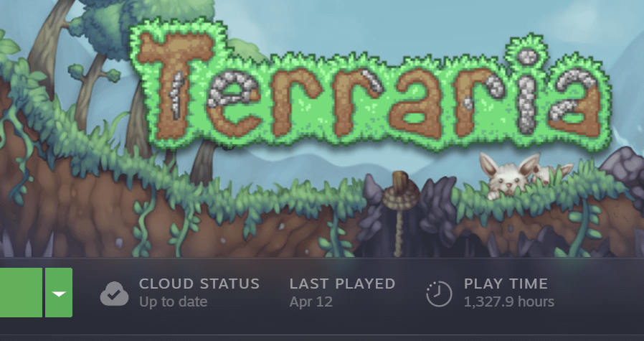The width and height of the screenshot is (644, 341).
Task: Click the tall tree trunk on the left side
Action: pos(53,45)
